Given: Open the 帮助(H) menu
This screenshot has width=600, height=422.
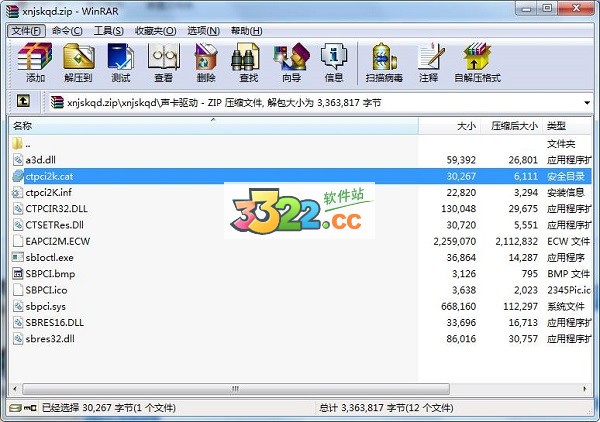Looking at the screenshot, I should pos(246,31).
